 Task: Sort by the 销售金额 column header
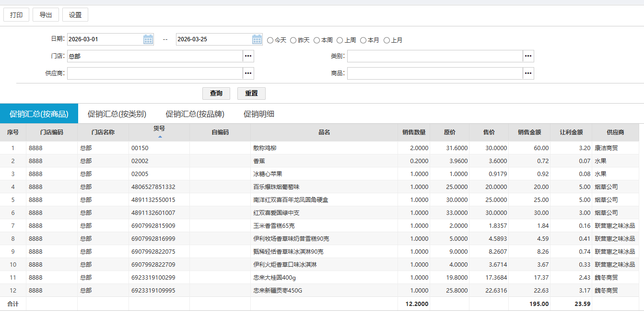click(x=529, y=132)
